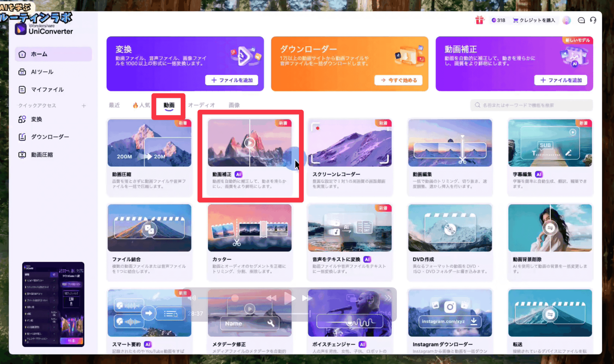Open the feedback chat icon
Image resolution: width=614 pixels, height=364 pixels.
[581, 20]
